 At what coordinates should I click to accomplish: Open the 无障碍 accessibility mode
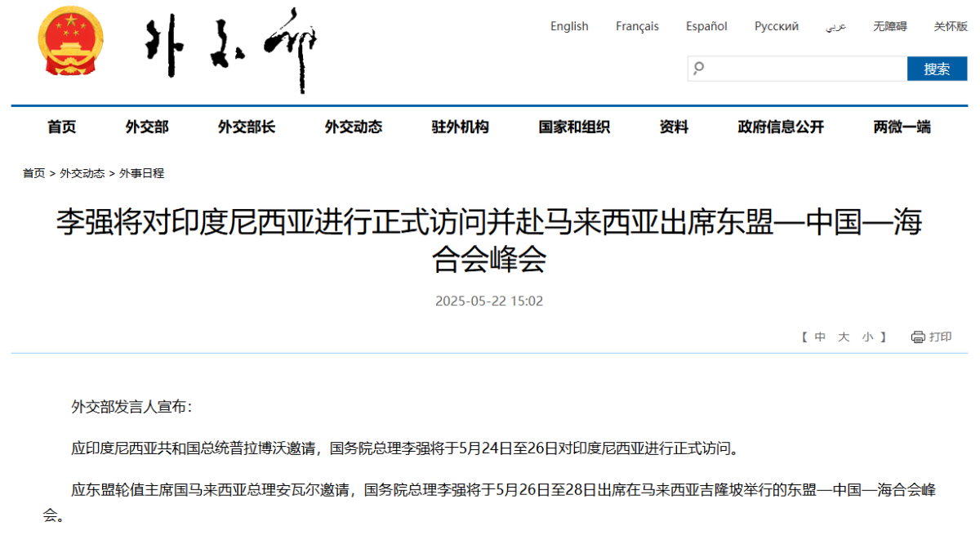[889, 26]
